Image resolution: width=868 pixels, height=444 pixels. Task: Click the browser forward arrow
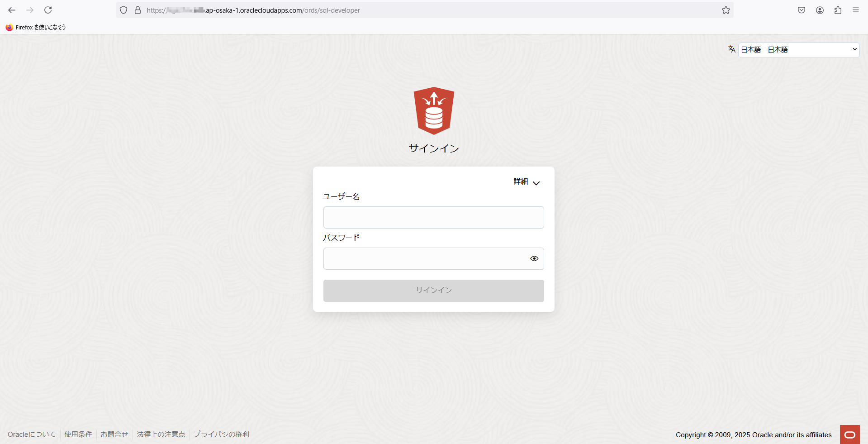tap(30, 10)
